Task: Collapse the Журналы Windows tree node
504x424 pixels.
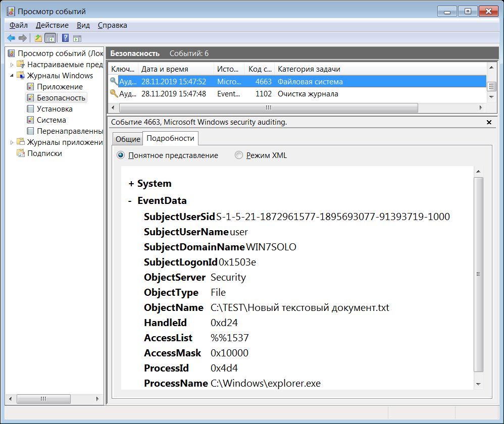Action: [x=12, y=76]
